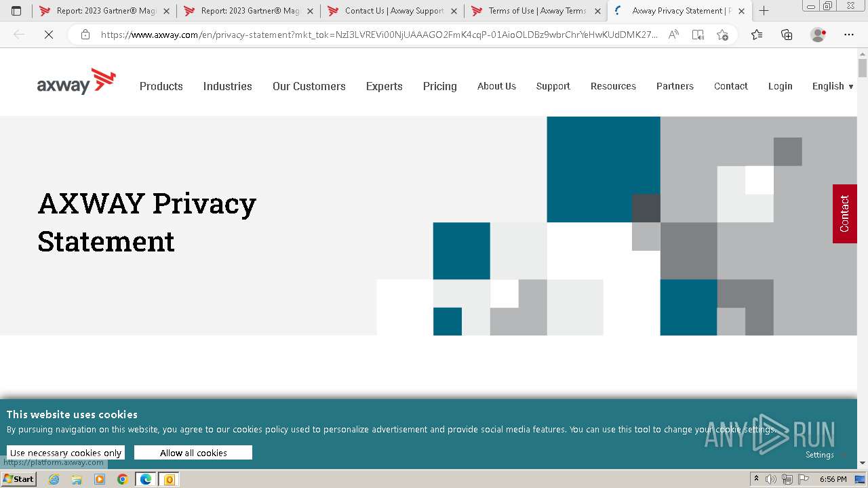Open the Products menu
The image size is (868, 488).
[161, 86]
